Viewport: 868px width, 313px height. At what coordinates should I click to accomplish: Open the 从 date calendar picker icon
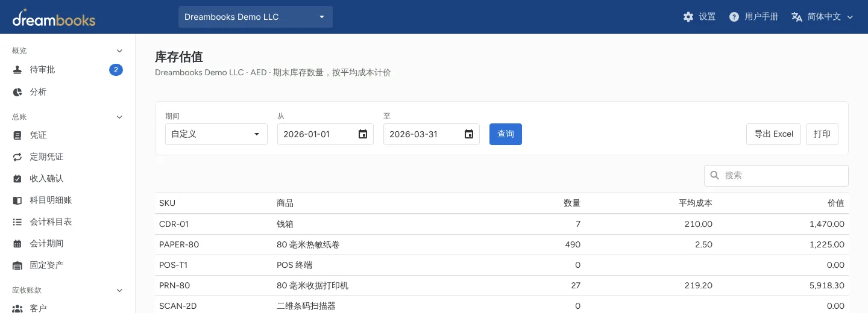point(363,134)
